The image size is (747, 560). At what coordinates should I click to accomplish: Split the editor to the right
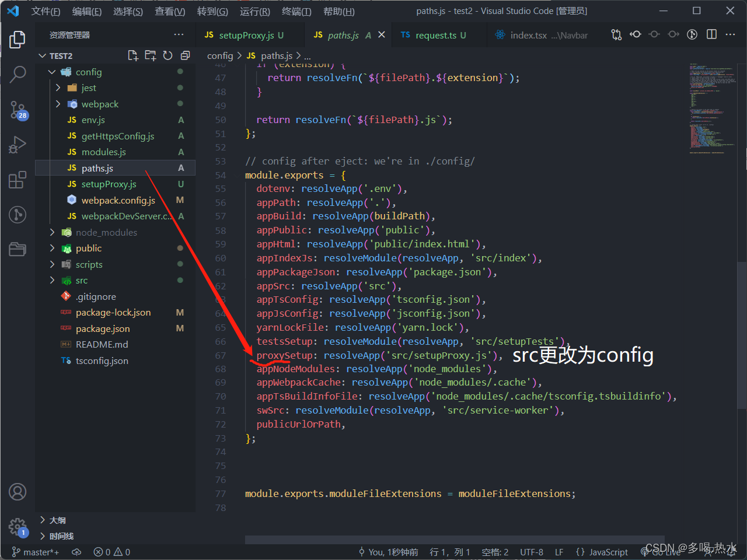(711, 35)
